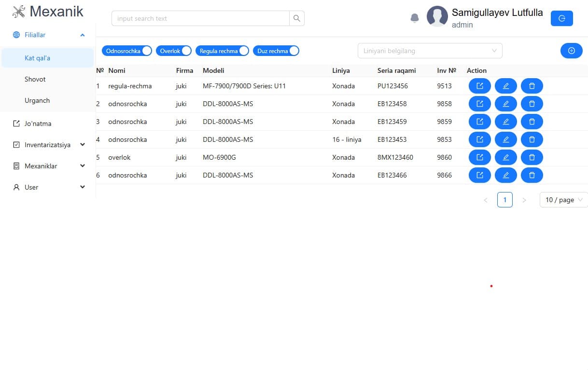Collapse the Filiallar sidebar section
The image size is (588, 370).
(82, 35)
